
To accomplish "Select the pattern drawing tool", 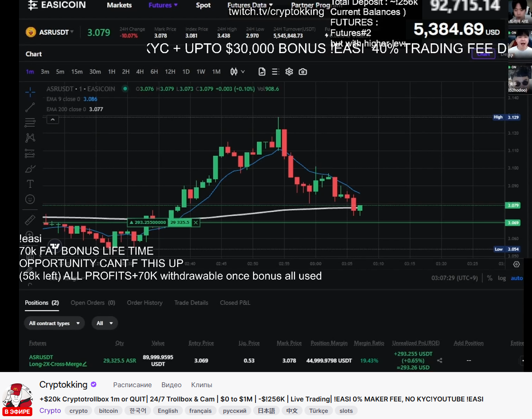I will tap(30, 138).
